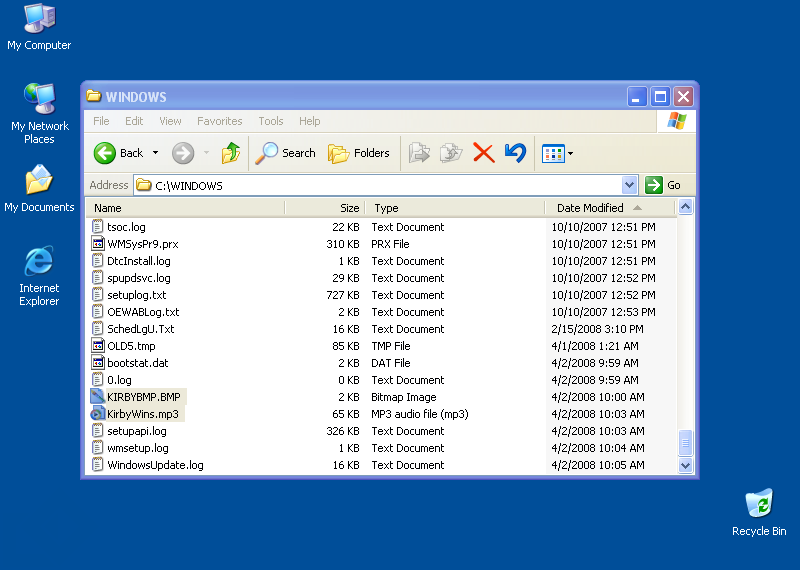The width and height of the screenshot is (800, 570).
Task: Open the Edit menu
Action: [x=134, y=121]
